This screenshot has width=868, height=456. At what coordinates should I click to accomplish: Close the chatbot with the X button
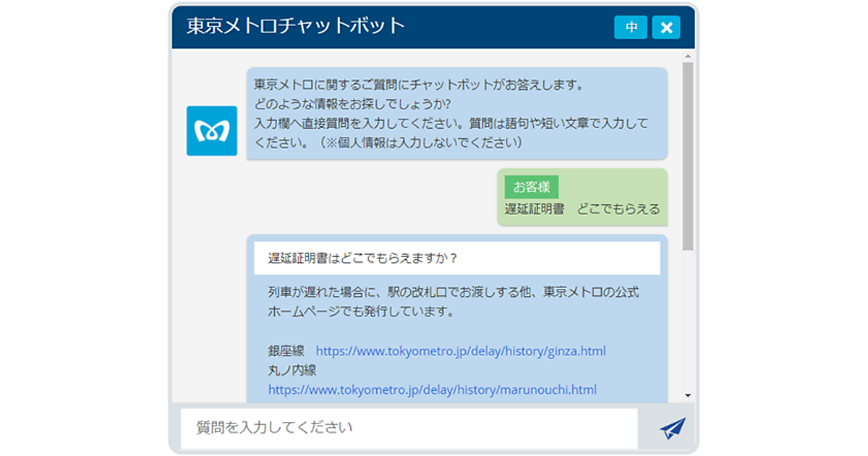point(666,28)
